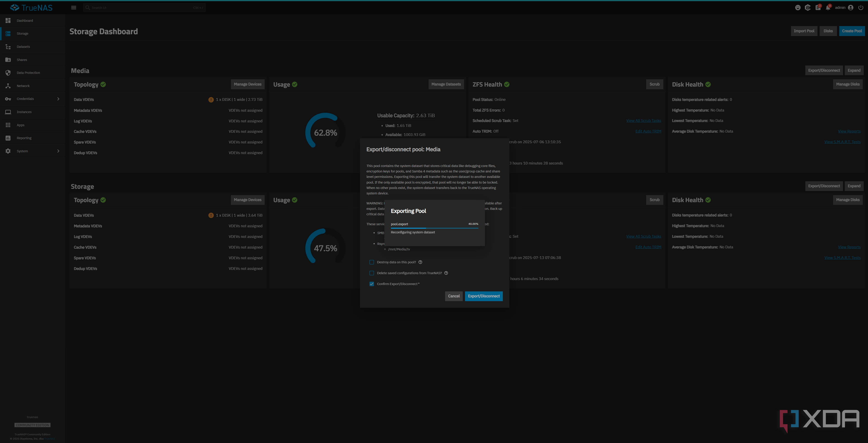Open View All Scrub Tasks for Media
Viewport: 868px width, 443px height.
click(644, 121)
